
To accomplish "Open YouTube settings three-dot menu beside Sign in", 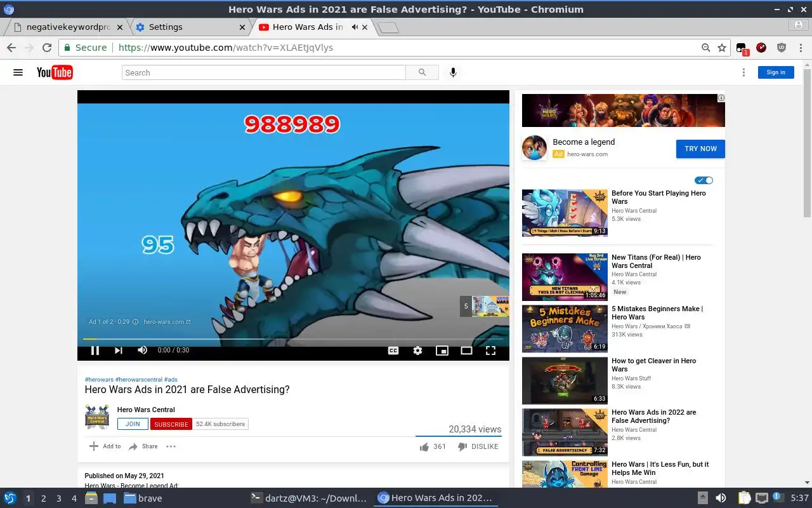I will [743, 72].
